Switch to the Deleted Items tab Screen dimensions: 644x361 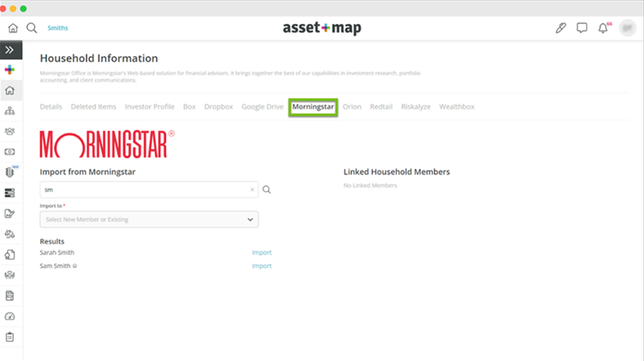(x=94, y=106)
